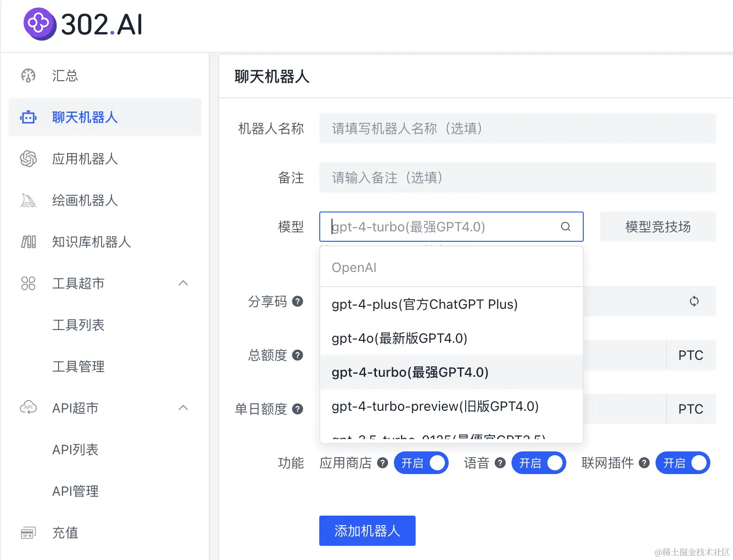Screen dimensions: 733x560
Task: Click the help icon next to 分享码
Action: [x=298, y=301]
